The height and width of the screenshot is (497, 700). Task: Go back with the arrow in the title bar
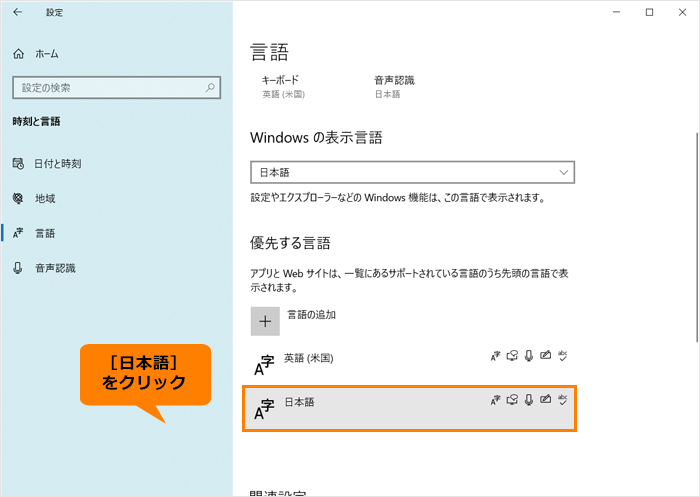pyautogui.click(x=18, y=12)
